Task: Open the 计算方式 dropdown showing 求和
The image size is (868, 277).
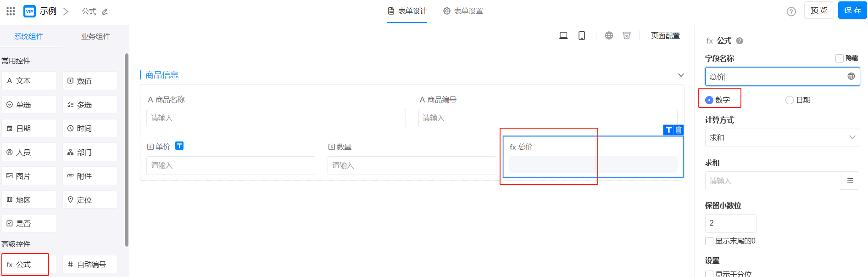Action: 782,138
